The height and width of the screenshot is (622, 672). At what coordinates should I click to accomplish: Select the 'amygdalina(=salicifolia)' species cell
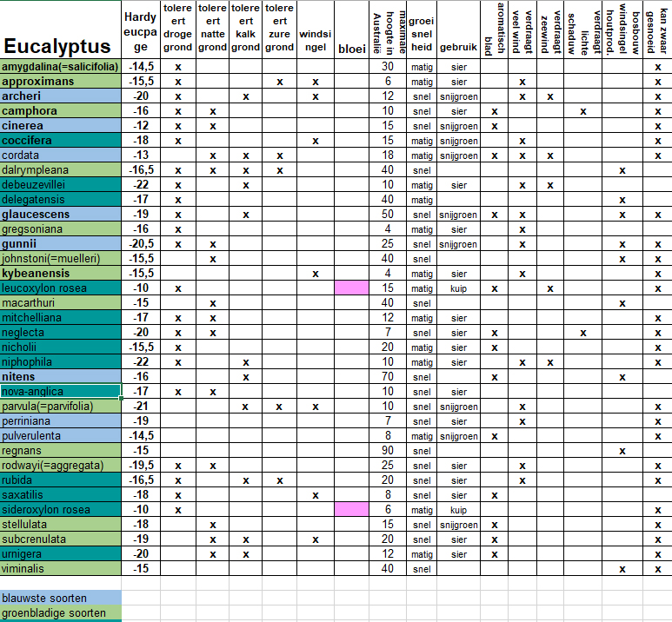tap(61, 67)
